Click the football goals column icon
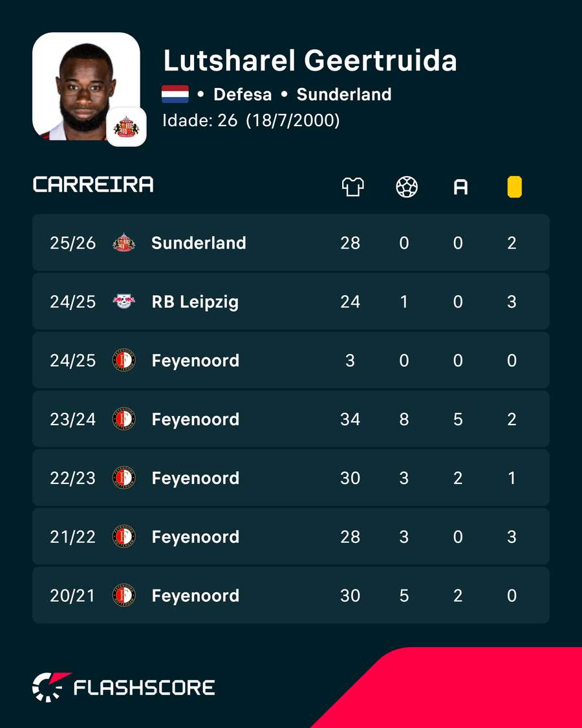 (x=407, y=187)
